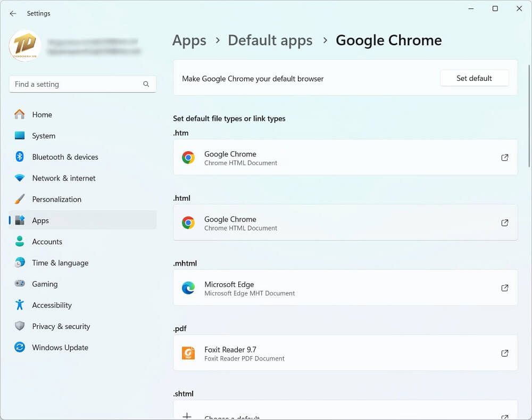Click the Gaming controller icon
Image resolution: width=532 pixels, height=420 pixels.
coord(20,284)
